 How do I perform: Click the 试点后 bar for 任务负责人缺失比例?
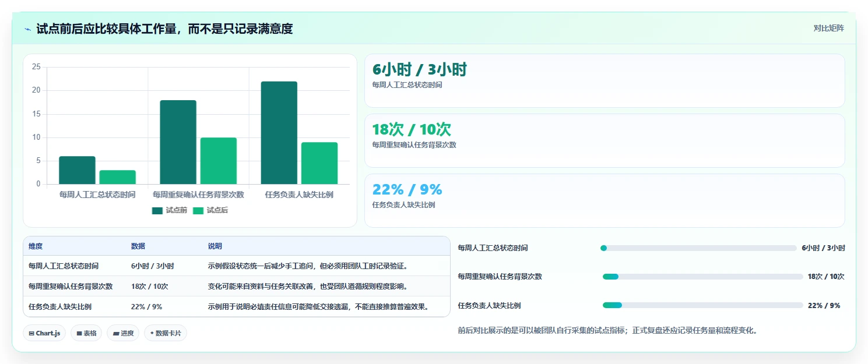pyautogui.click(x=319, y=163)
